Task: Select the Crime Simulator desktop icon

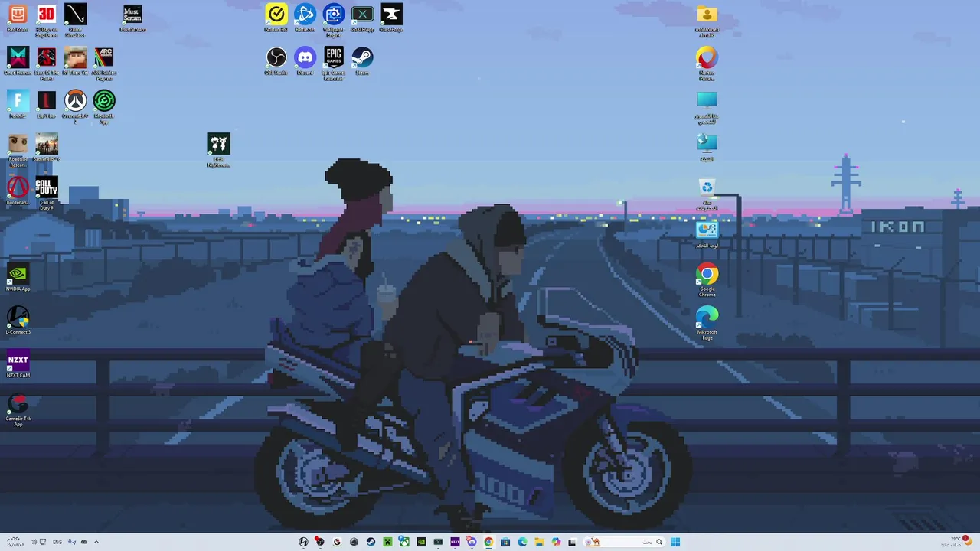Action: click(75, 20)
